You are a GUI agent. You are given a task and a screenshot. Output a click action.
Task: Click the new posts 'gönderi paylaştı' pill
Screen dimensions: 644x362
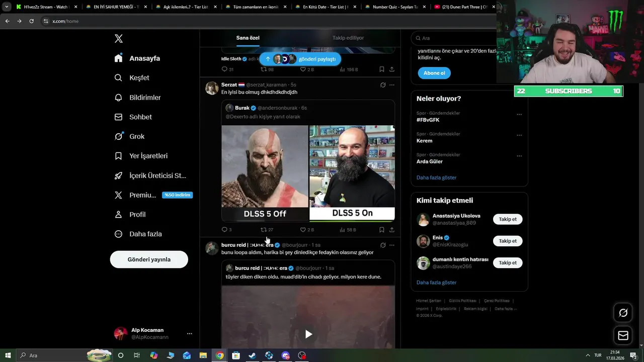[x=300, y=59]
